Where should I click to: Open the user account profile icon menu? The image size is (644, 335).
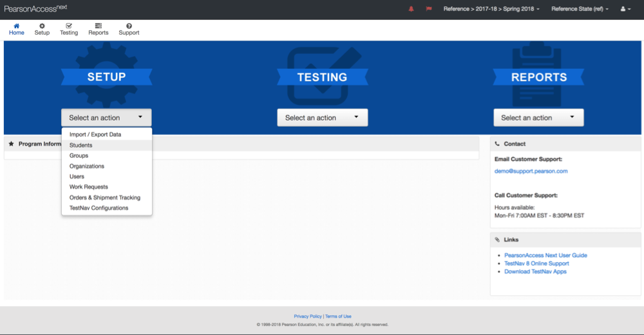tap(625, 9)
